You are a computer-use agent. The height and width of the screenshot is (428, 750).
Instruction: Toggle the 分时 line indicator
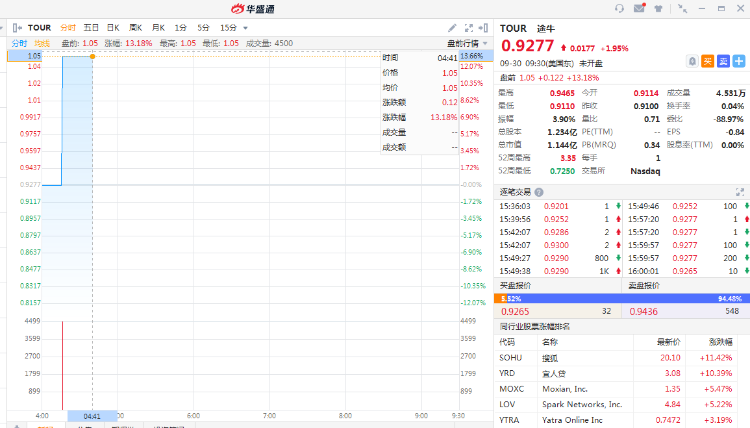coord(19,43)
